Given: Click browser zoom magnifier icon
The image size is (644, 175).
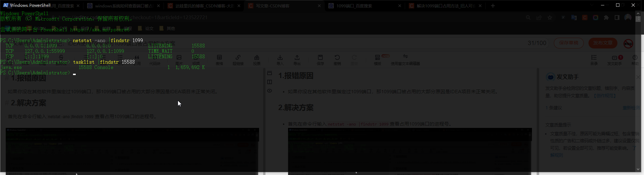Looking at the screenshot, I should click(x=528, y=17).
